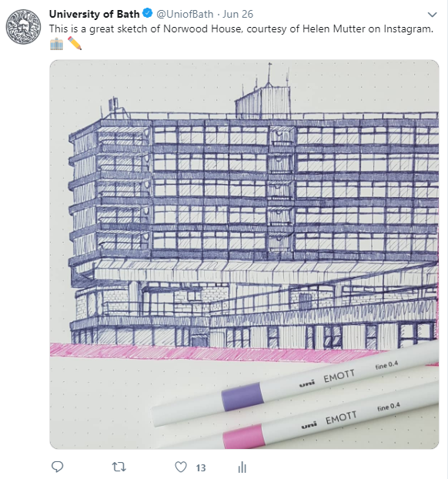This screenshot has width=448, height=479.
Task: Retweet this University of Bath post
Action: (x=119, y=467)
